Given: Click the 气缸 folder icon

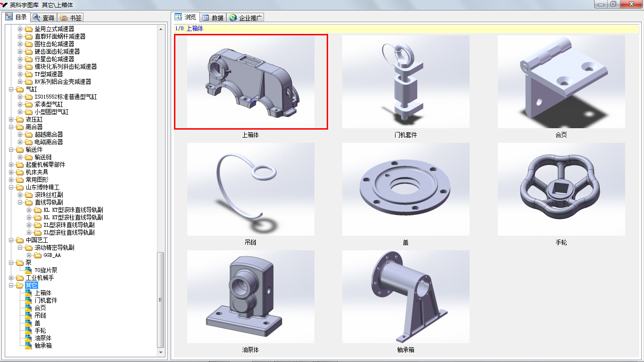Looking at the screenshot, I should tap(20, 89).
